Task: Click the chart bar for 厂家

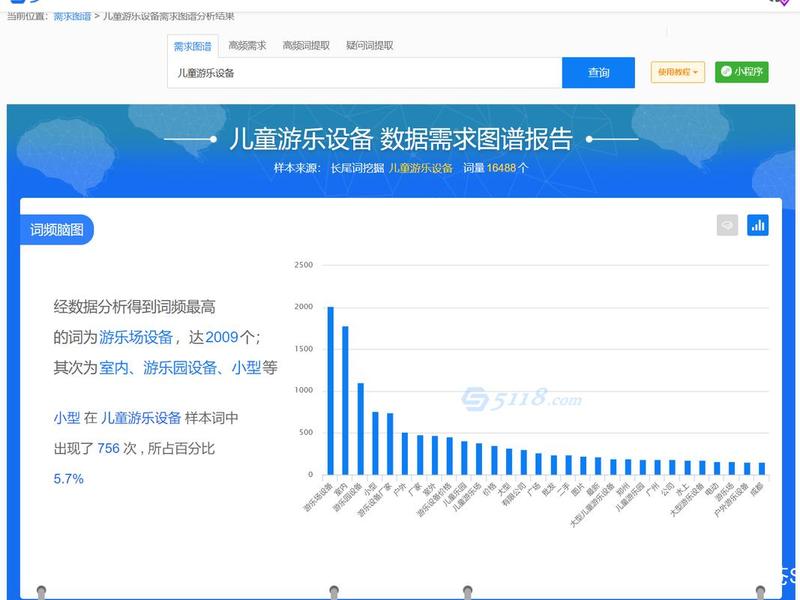Action: 420,455
